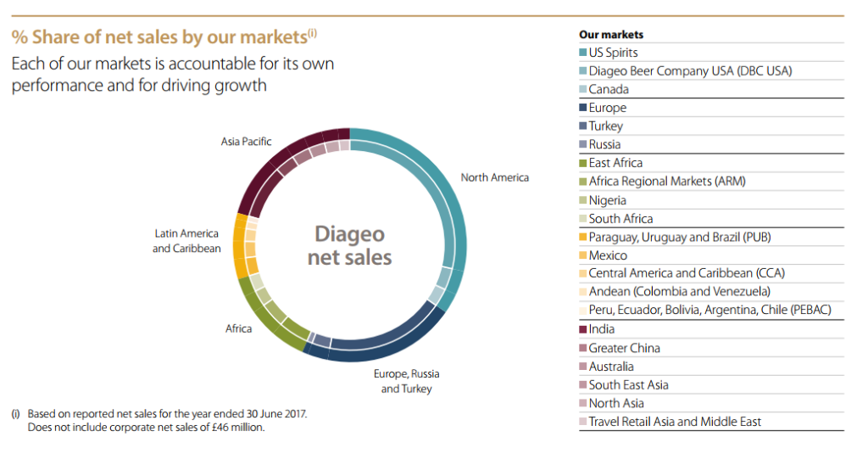Viewport: 868px width, 476px height.
Task: Select the Travel Retail Asia and Middle East entry
Action: pyautogui.click(x=675, y=422)
